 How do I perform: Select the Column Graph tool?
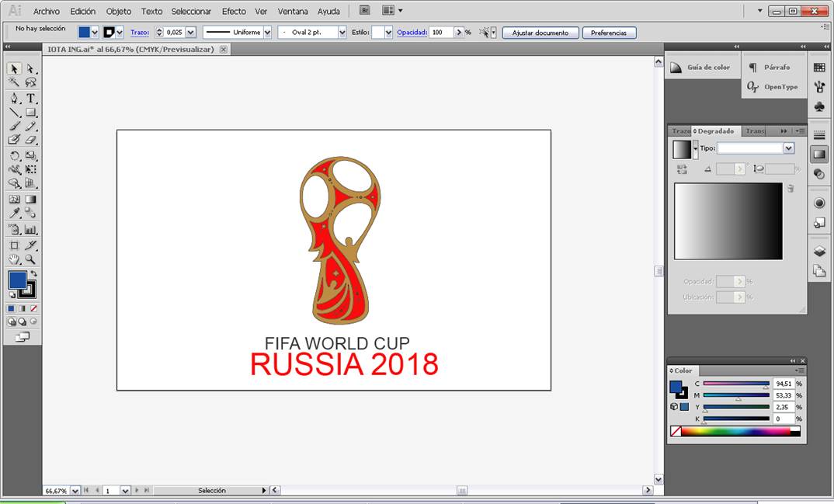pos(31,230)
